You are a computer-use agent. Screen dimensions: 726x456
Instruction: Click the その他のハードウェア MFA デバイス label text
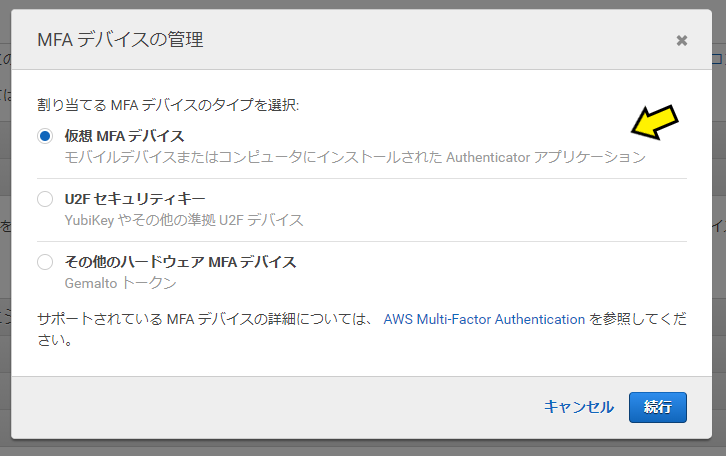click(x=180, y=262)
